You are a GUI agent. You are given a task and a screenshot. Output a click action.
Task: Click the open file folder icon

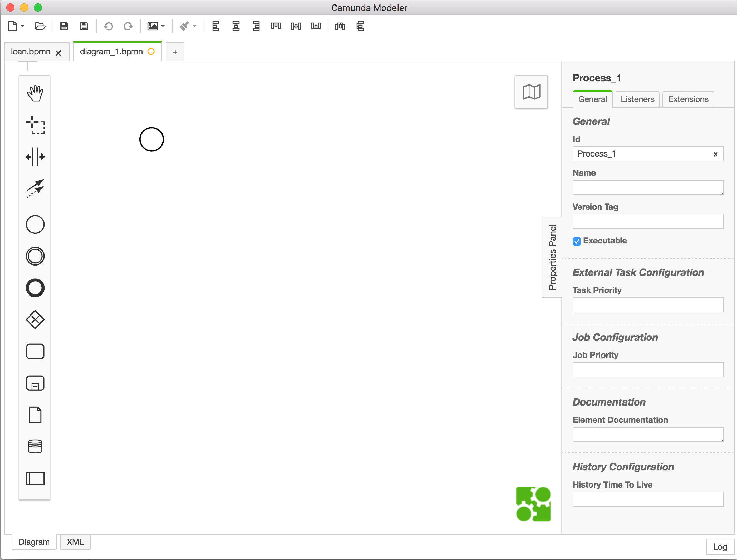coord(40,26)
